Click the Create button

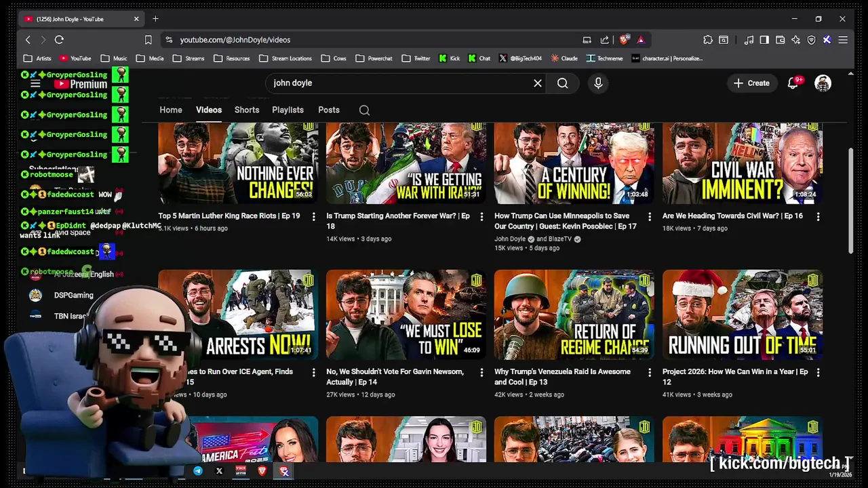[x=752, y=83]
